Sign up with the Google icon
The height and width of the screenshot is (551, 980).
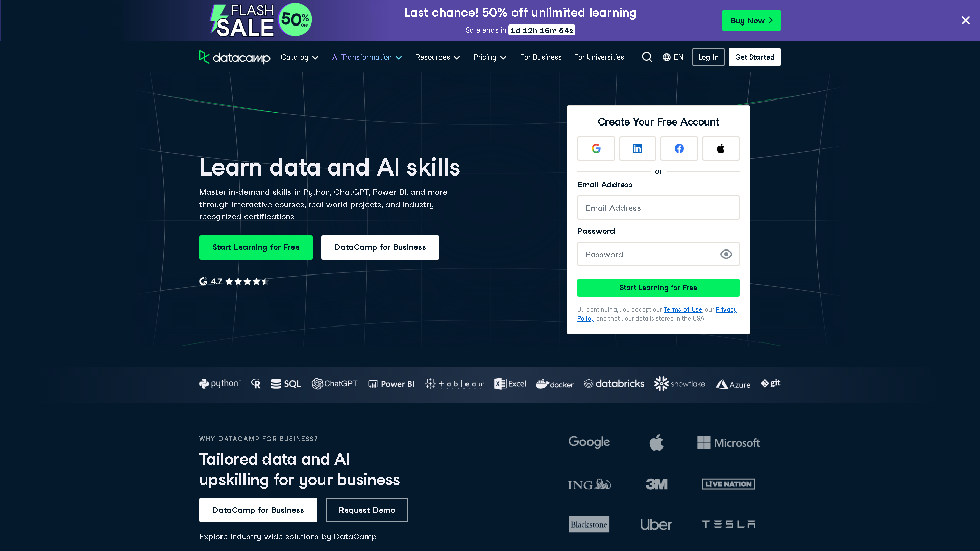[596, 148]
